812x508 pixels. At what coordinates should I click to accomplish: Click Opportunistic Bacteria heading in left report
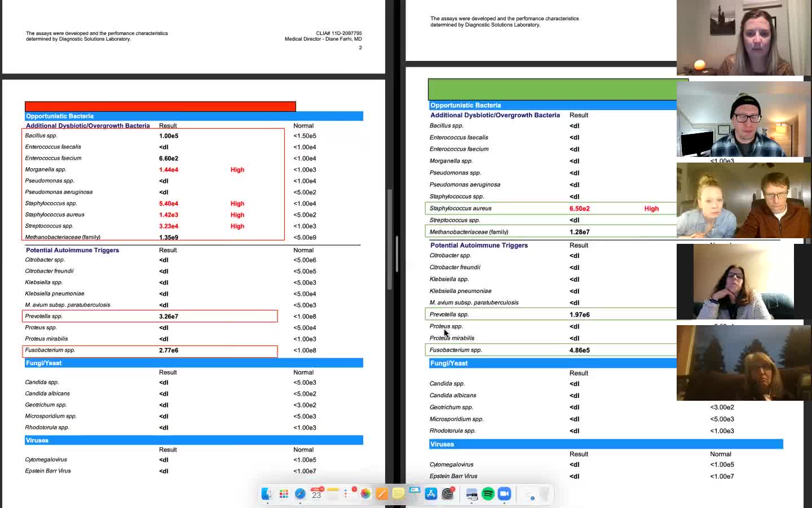point(60,116)
